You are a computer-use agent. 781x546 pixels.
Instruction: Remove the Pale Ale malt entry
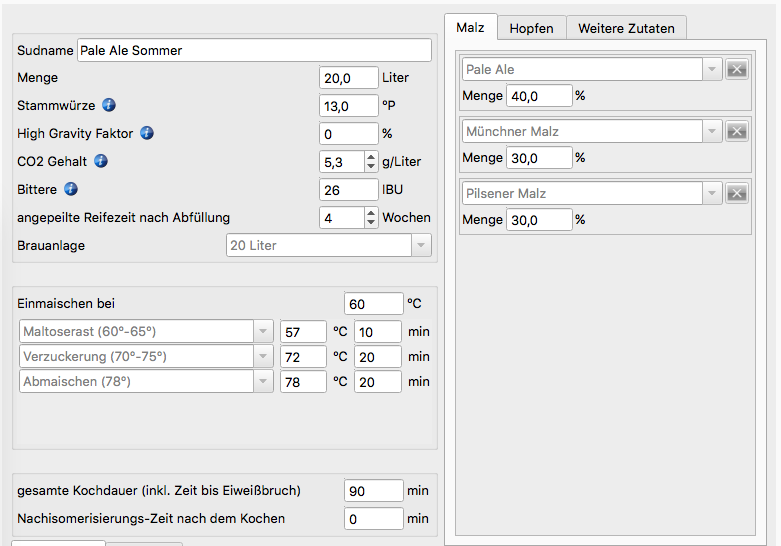[736, 69]
